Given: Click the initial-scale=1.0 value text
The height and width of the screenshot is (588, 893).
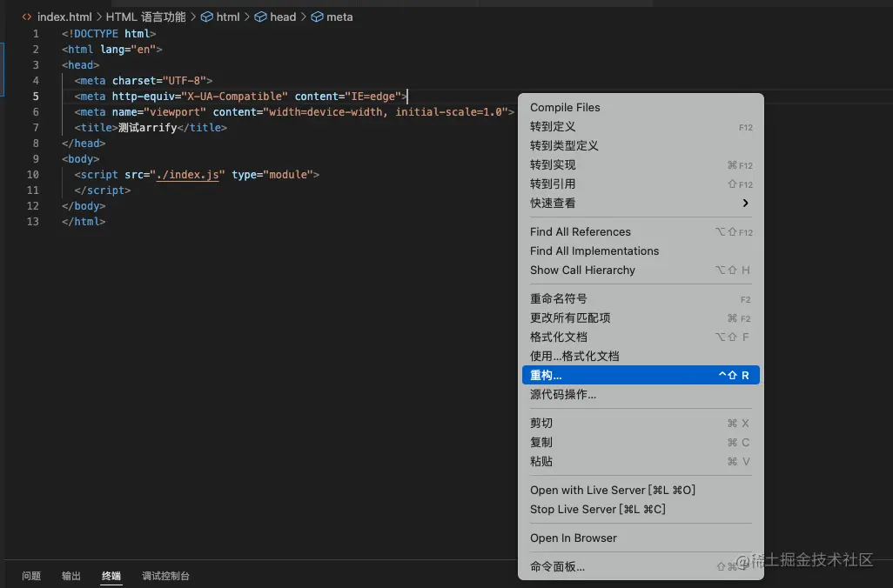Looking at the screenshot, I should pyautogui.click(x=448, y=112).
